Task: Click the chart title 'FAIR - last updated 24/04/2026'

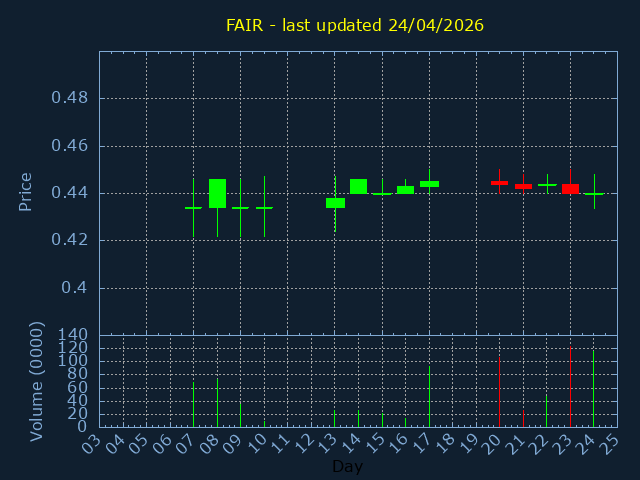Action: [355, 25]
